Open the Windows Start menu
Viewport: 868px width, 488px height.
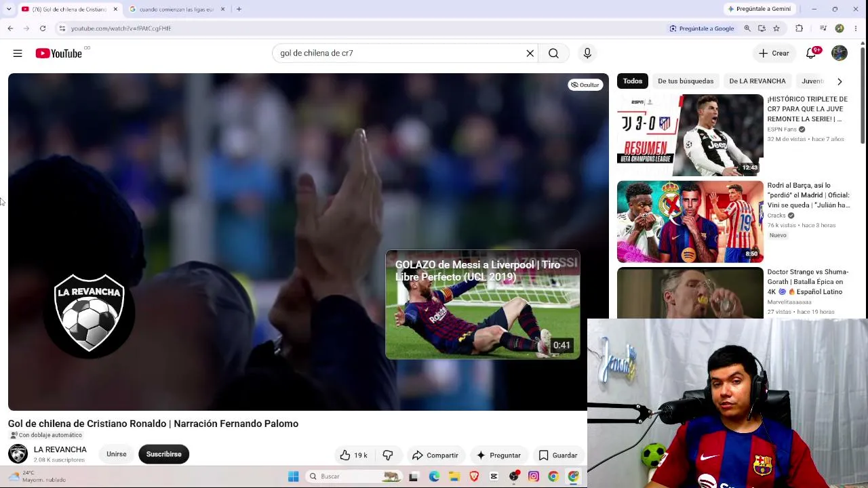(x=294, y=476)
